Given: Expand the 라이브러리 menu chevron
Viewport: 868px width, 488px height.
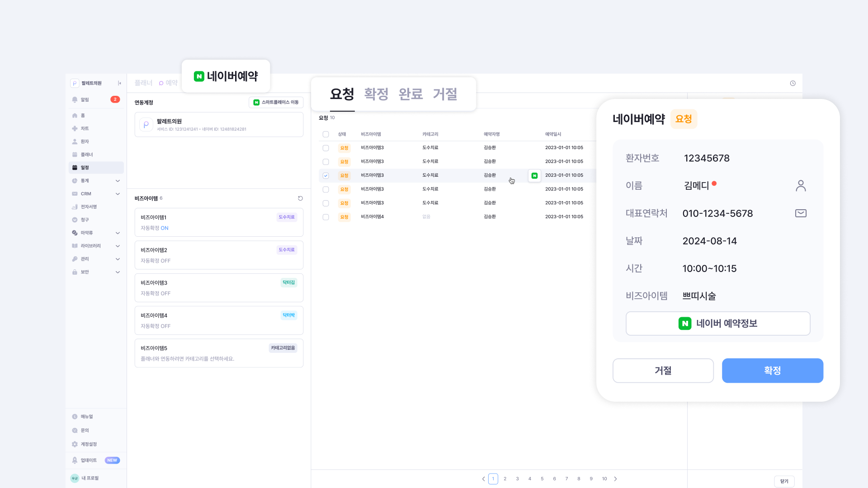Looking at the screenshot, I should pyautogui.click(x=118, y=246).
